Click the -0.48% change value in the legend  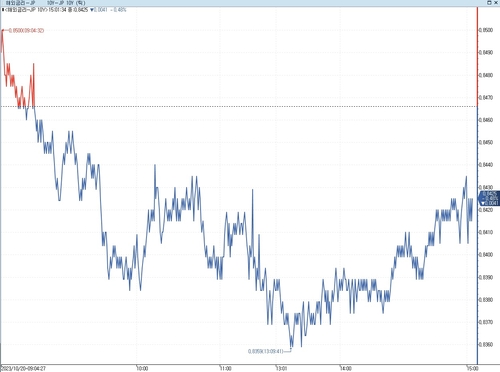[x=118, y=10]
